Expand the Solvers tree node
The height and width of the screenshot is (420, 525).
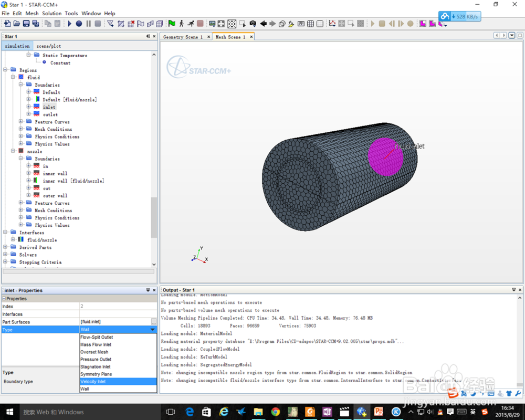5,254
